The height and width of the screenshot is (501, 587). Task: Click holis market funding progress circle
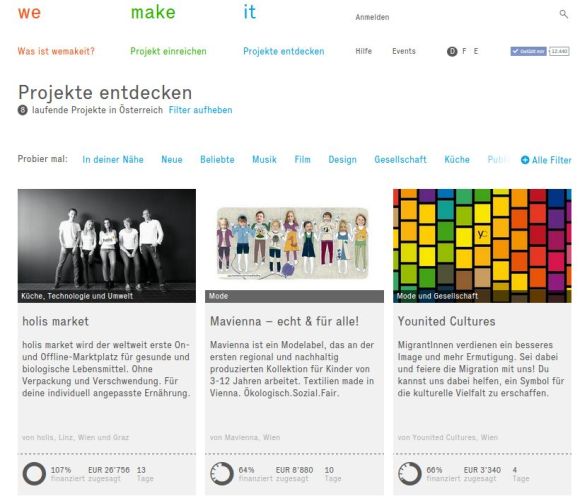click(x=34, y=474)
